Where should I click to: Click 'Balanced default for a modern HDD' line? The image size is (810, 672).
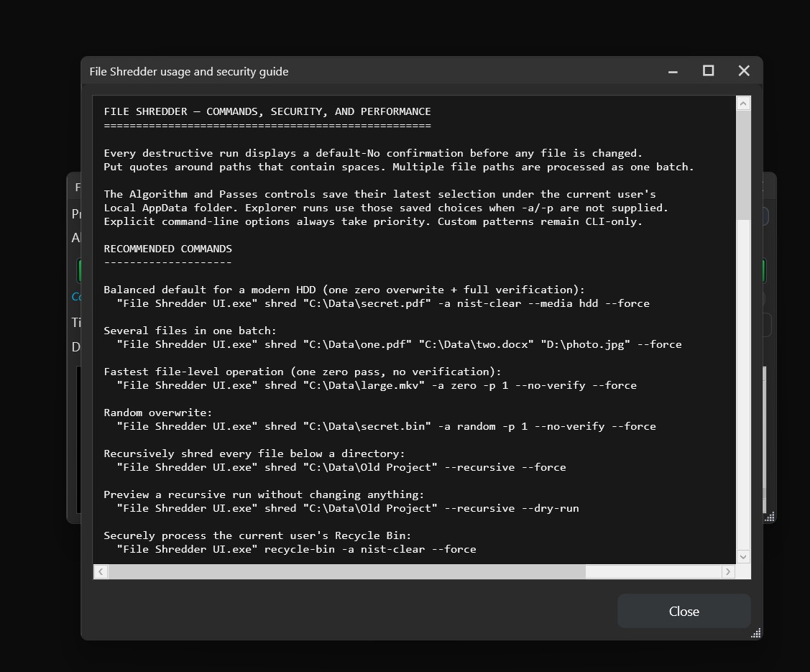click(344, 290)
